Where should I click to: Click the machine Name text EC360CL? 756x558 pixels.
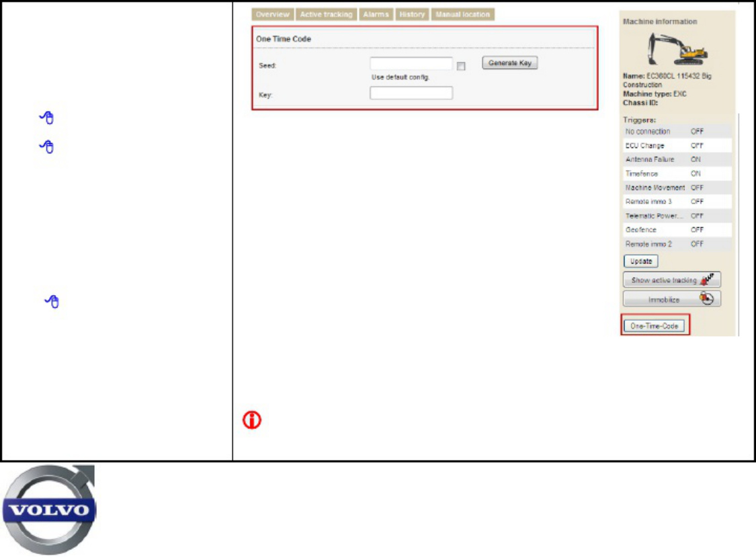pos(660,76)
